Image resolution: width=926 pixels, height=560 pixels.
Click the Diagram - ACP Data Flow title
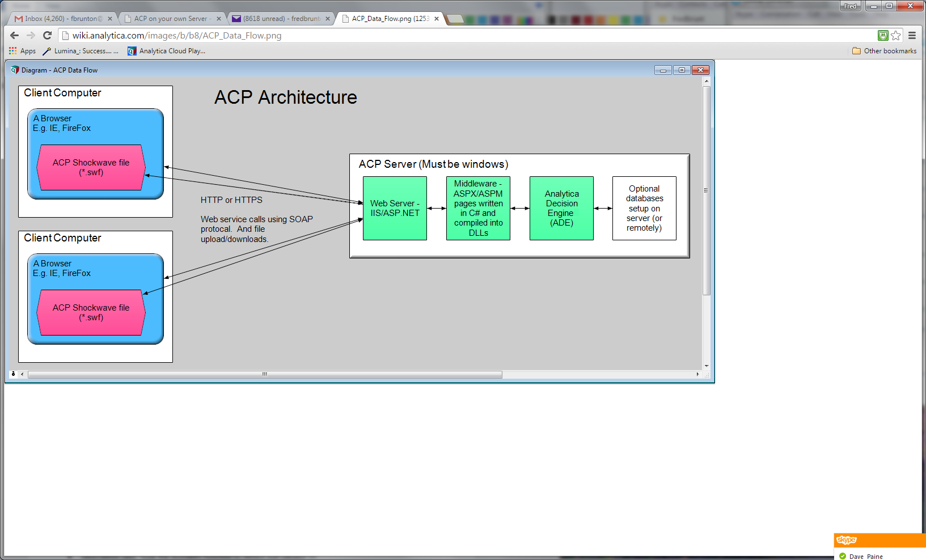click(60, 70)
